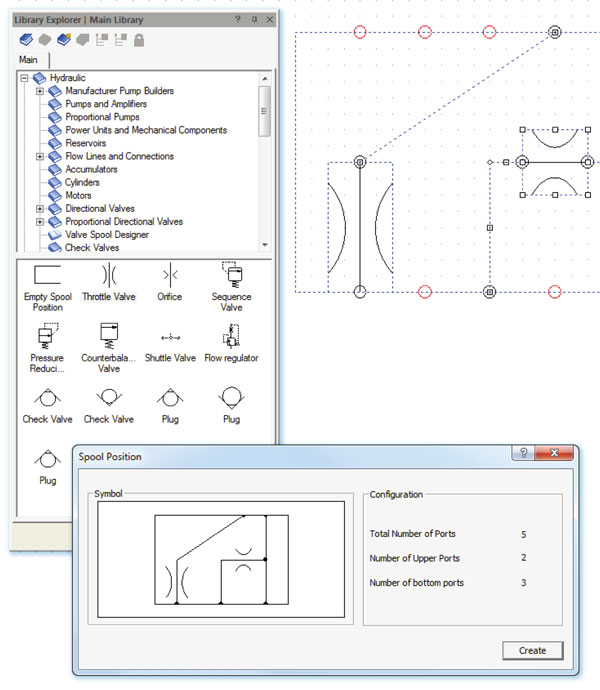This screenshot has width=600, height=690.
Task: Select the Throttle Valve component
Action: 109,283
